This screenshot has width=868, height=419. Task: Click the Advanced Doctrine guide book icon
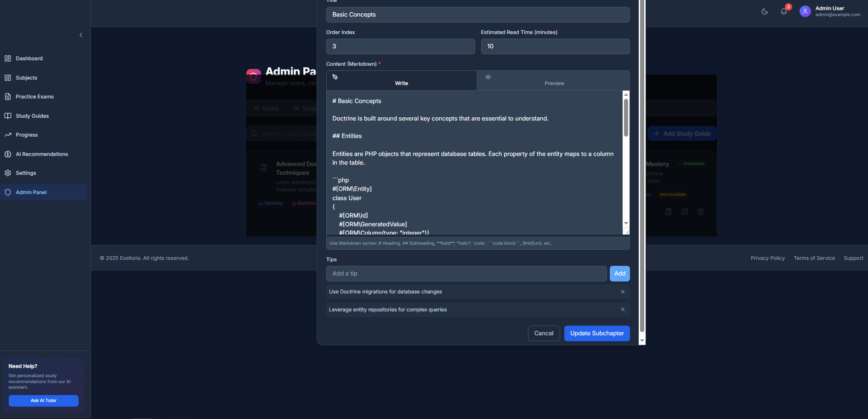tap(264, 167)
